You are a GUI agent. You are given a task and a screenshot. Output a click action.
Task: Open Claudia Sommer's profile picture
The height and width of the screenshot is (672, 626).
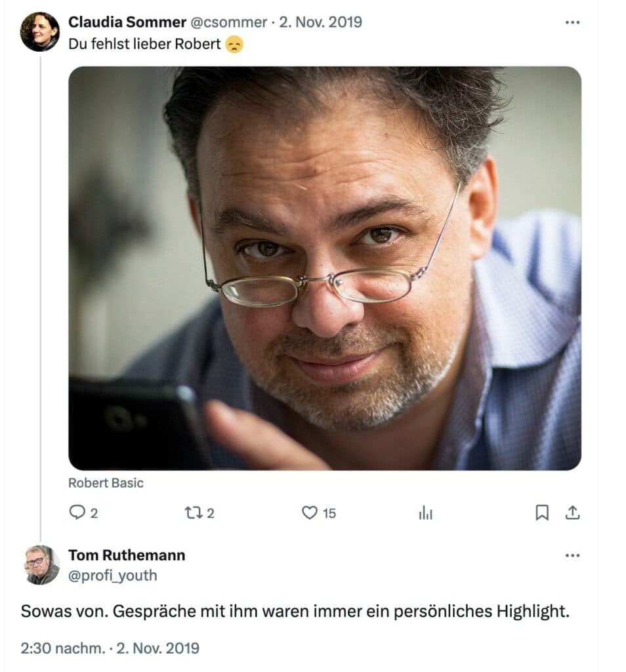[40, 31]
